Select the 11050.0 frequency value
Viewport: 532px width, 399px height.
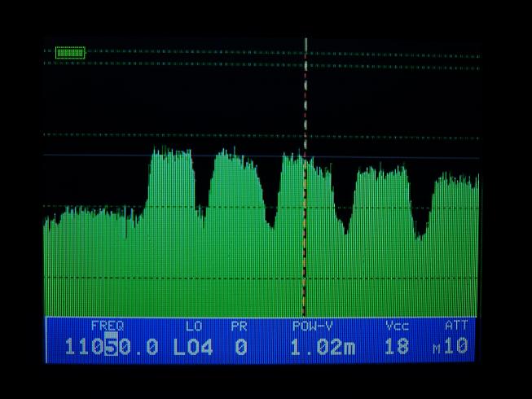pos(112,347)
